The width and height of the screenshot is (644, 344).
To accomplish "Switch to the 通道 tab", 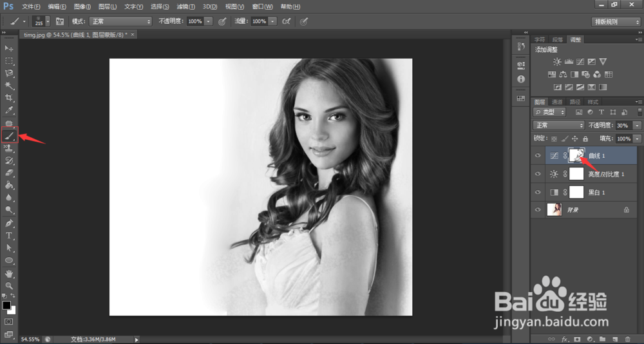I will [x=557, y=102].
